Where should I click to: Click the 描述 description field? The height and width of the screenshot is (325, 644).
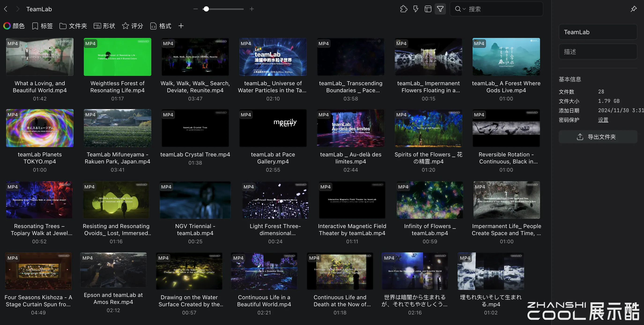[x=598, y=52]
